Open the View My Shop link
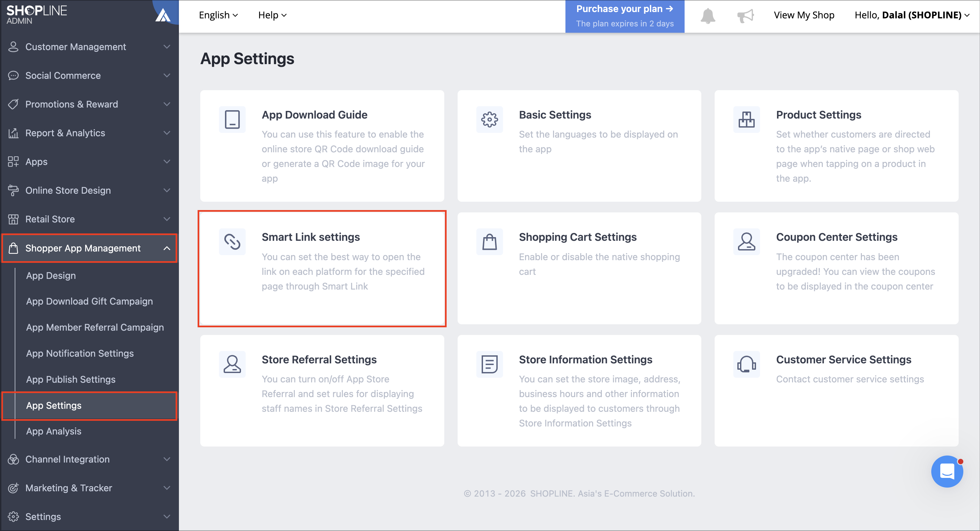Image resolution: width=980 pixels, height=531 pixels. click(x=804, y=15)
